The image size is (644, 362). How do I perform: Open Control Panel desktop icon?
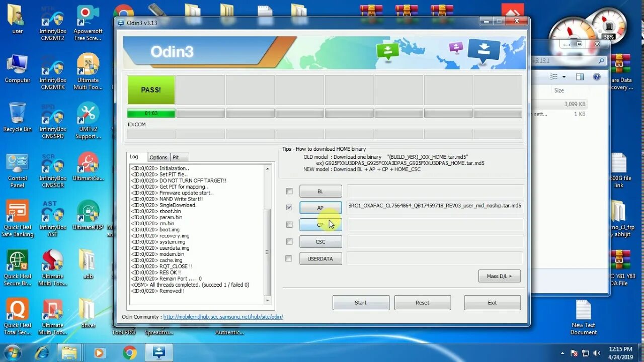click(x=17, y=170)
